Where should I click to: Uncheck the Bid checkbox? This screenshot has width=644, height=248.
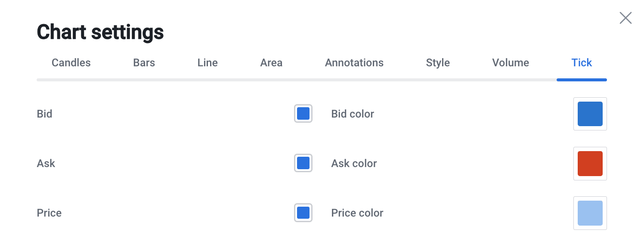[303, 114]
